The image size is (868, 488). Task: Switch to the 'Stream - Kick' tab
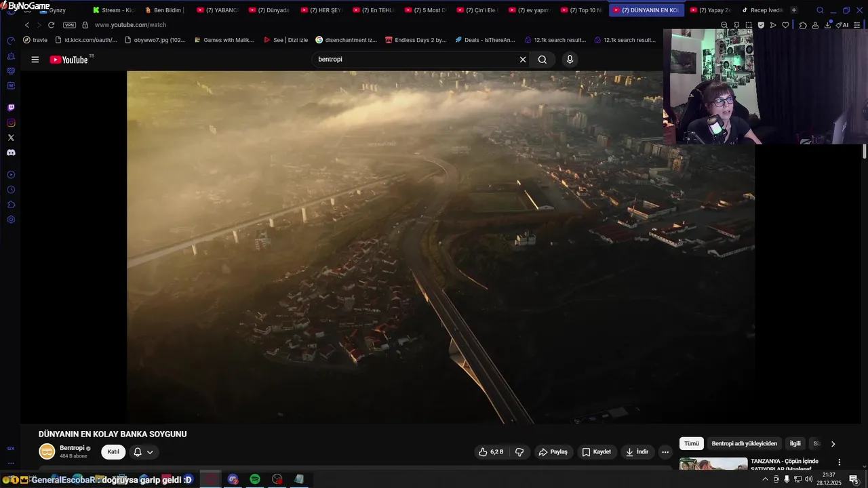(x=113, y=10)
